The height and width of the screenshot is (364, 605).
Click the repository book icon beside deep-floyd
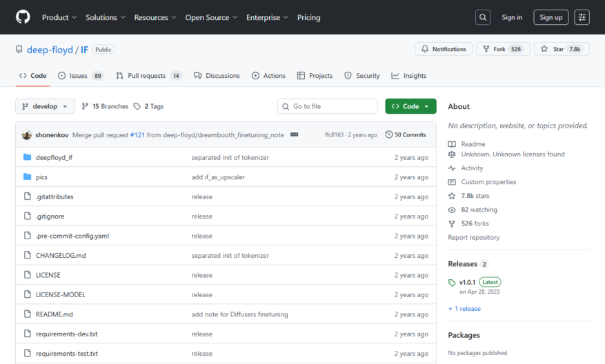19,50
